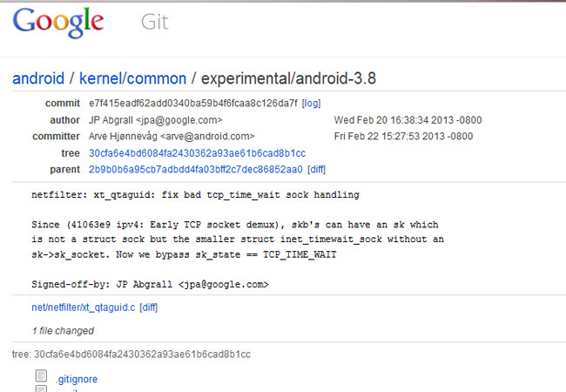Open the Git header link

tap(154, 22)
